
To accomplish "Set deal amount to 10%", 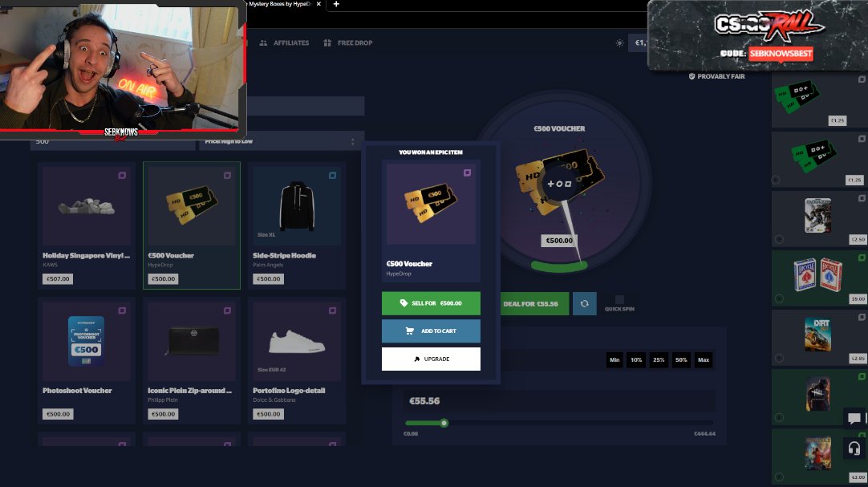I will (637, 359).
